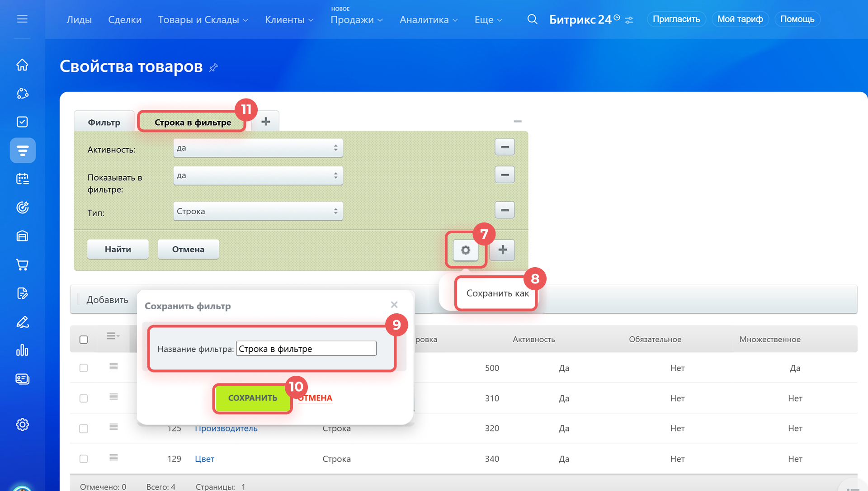
Task: Open the home icon in sidebar
Action: [x=22, y=65]
